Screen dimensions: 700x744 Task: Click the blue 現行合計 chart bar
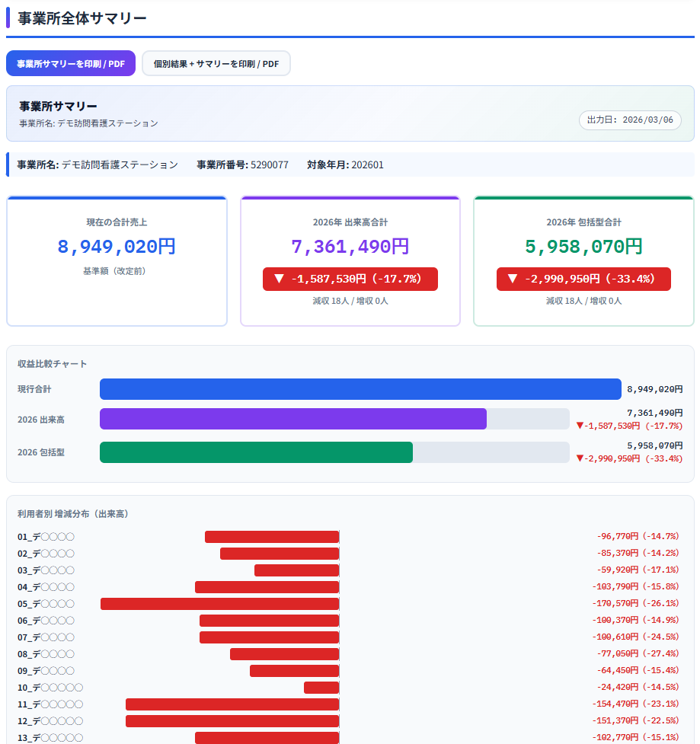360,389
